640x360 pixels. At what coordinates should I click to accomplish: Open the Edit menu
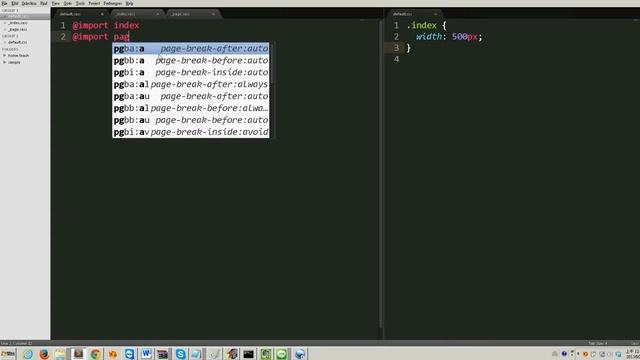coord(15,3)
